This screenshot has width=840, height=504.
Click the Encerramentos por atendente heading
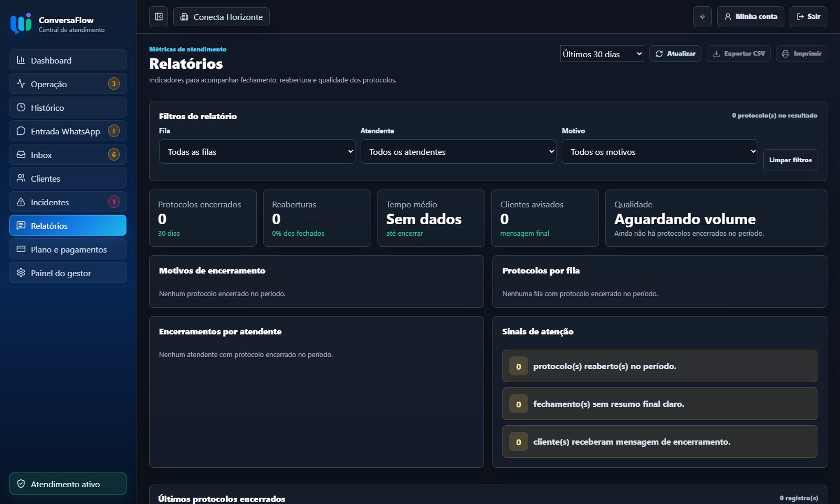pos(220,331)
